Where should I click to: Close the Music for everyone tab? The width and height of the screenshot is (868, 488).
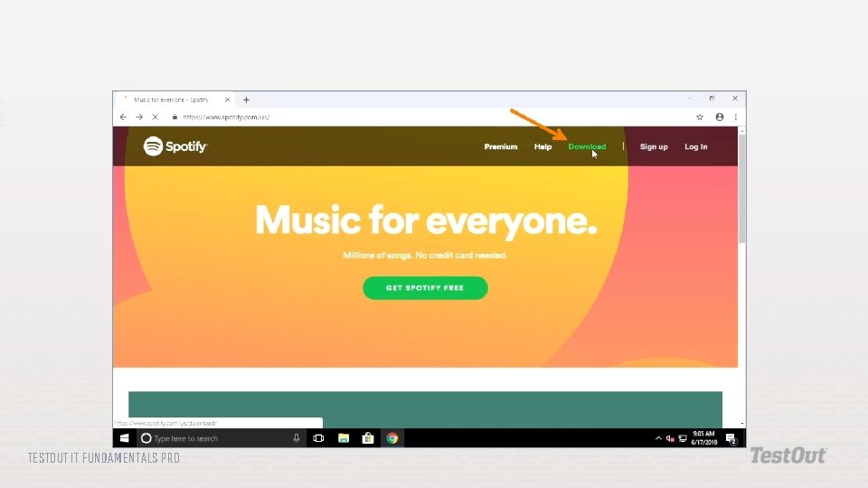(x=227, y=100)
